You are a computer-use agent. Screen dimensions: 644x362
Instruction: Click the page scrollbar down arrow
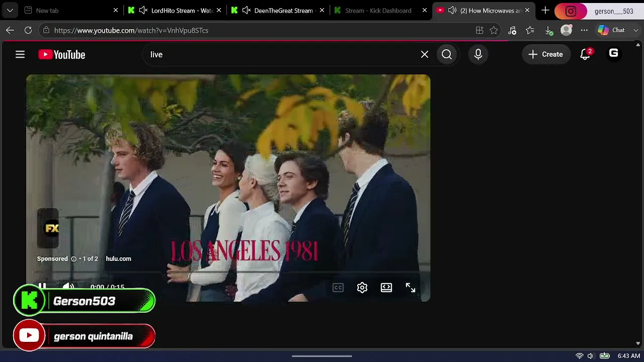(x=638, y=344)
